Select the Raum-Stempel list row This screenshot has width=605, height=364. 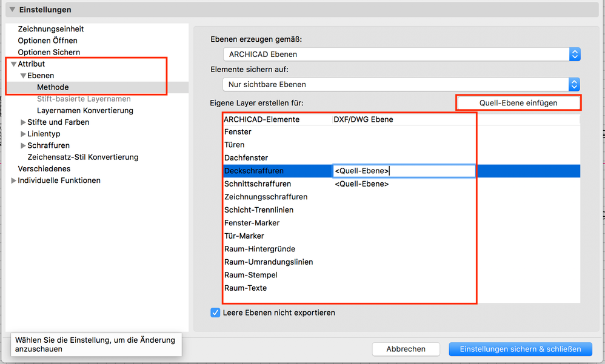click(x=251, y=275)
